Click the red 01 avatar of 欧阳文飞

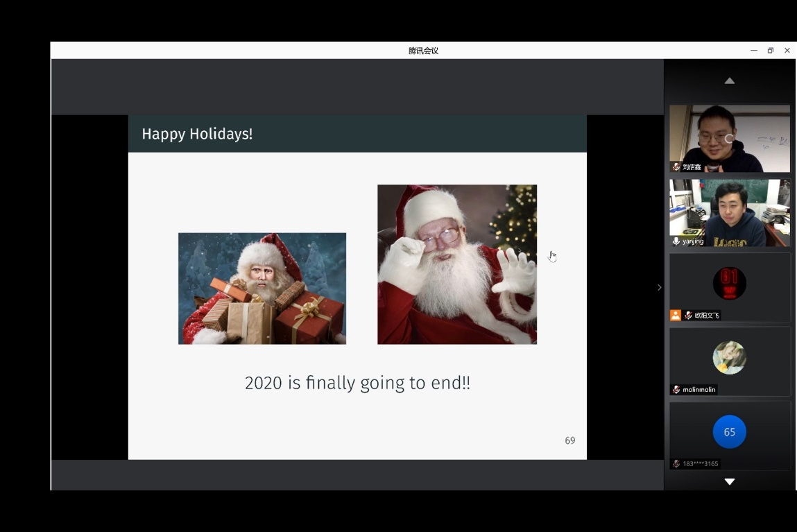[x=729, y=283]
